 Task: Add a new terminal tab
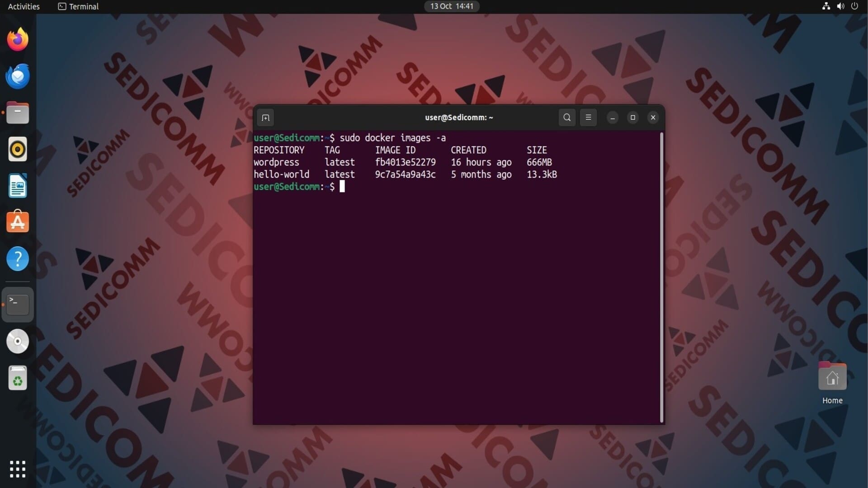(265, 117)
